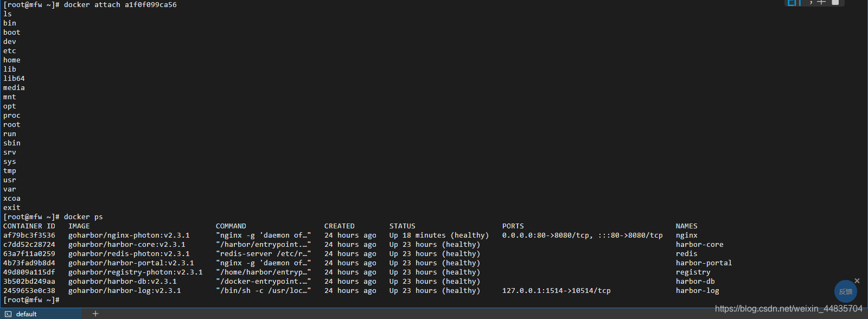Select container ID 49d809a115df
This screenshot has height=319, width=868.
point(29,272)
